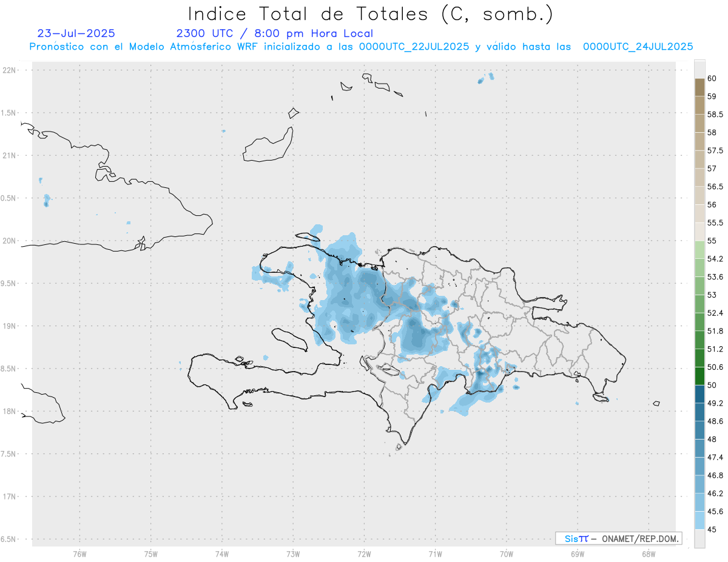Click the longitude label "73W"

click(293, 554)
